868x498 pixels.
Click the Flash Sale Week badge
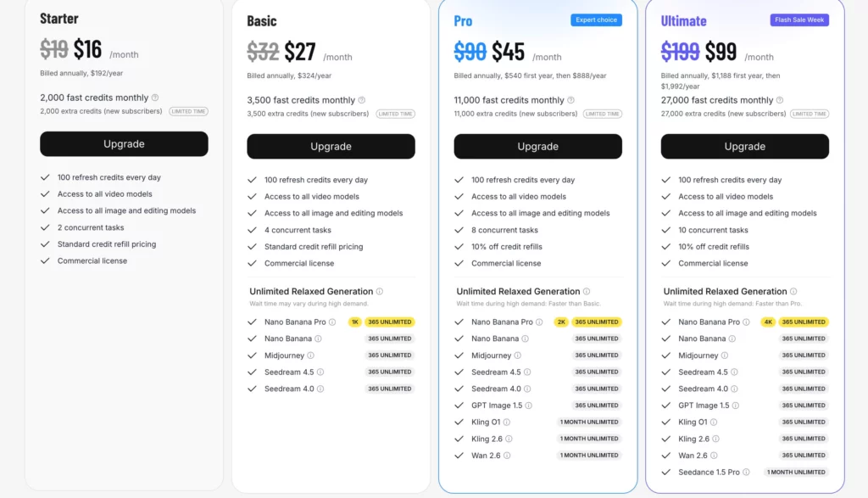coord(799,20)
